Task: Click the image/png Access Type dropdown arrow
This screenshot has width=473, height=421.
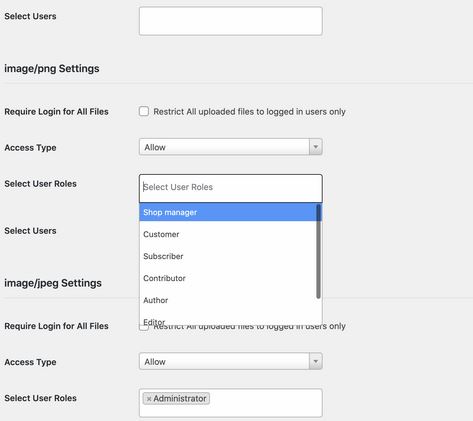Action: click(315, 147)
